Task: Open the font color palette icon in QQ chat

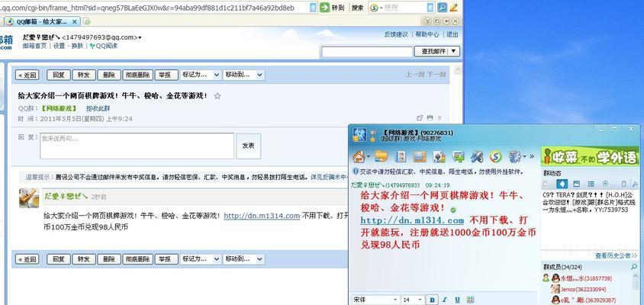Action: pos(471,300)
